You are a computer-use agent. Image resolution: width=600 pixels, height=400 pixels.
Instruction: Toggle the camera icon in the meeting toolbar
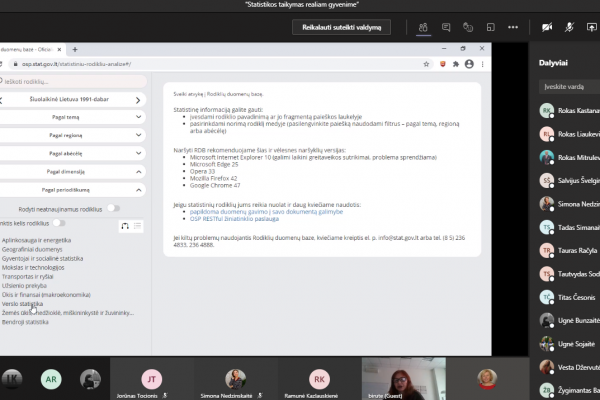point(547,27)
